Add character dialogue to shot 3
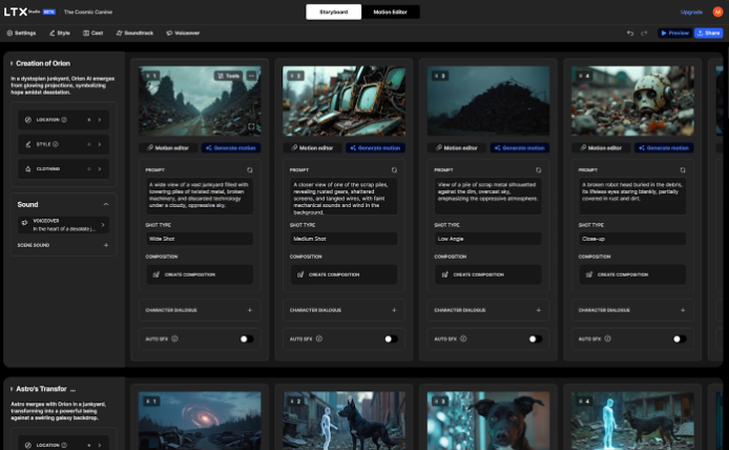The image size is (729, 450). (x=538, y=310)
